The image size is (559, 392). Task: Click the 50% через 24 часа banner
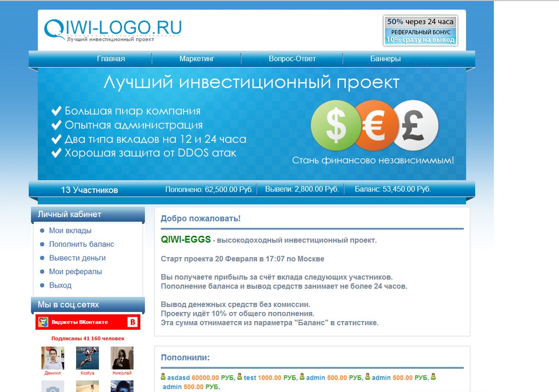click(420, 31)
